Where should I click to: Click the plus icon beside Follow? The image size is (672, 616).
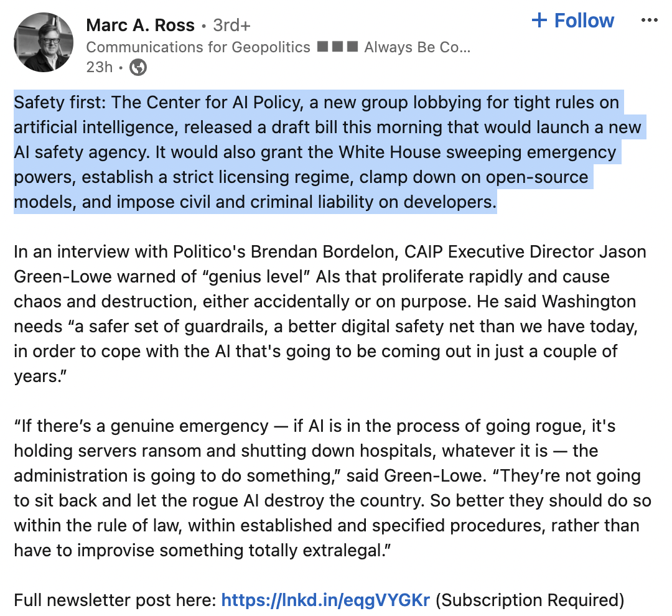(539, 21)
